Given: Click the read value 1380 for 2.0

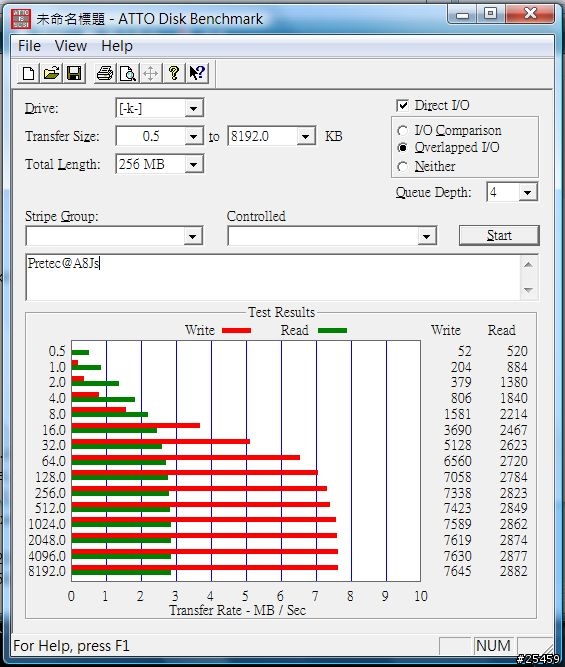Looking at the screenshot, I should [514, 382].
